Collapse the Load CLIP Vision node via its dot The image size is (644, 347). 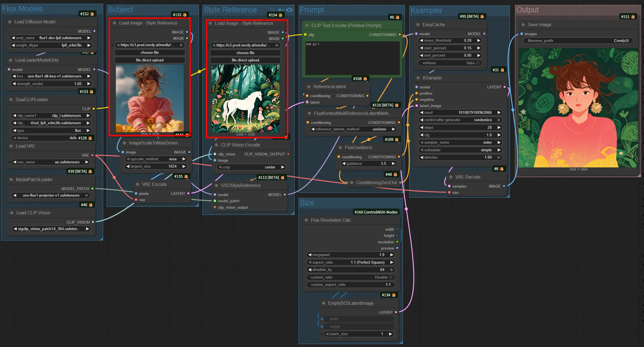point(12,213)
